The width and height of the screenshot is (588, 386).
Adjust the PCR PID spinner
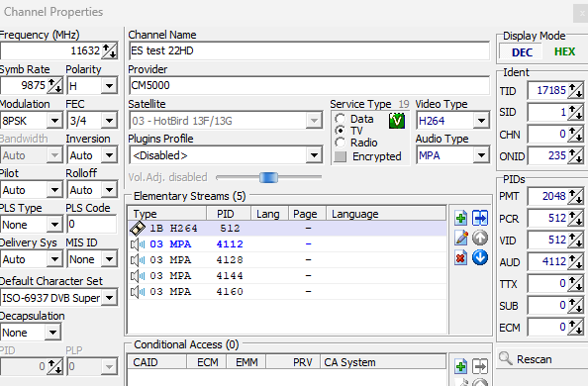[x=575, y=219]
